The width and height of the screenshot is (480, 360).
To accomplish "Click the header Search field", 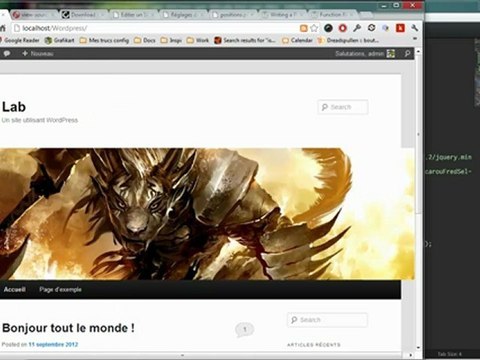I will pyautogui.click(x=343, y=107).
